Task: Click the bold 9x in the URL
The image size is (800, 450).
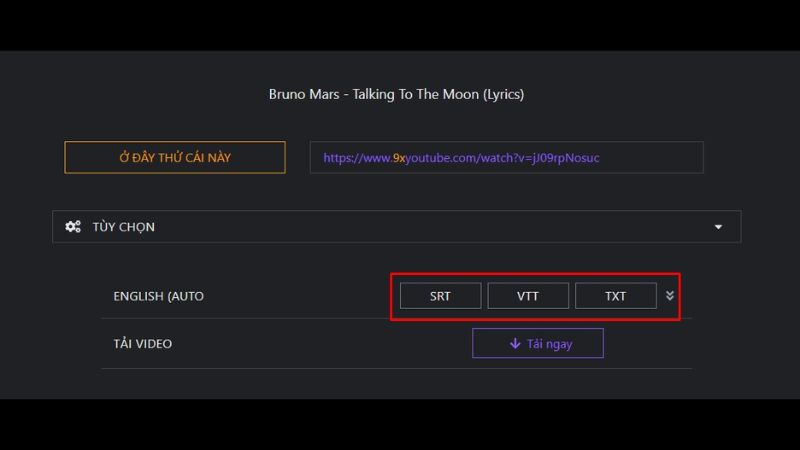Action: point(399,158)
